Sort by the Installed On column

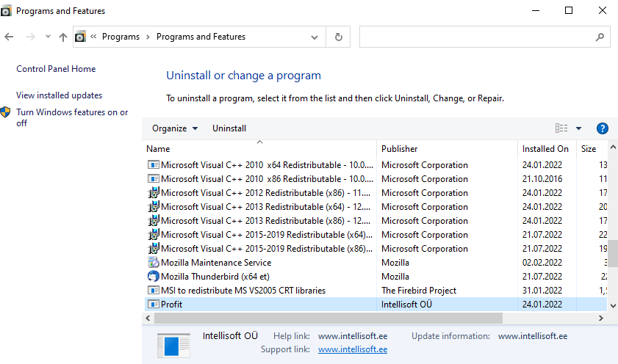547,149
